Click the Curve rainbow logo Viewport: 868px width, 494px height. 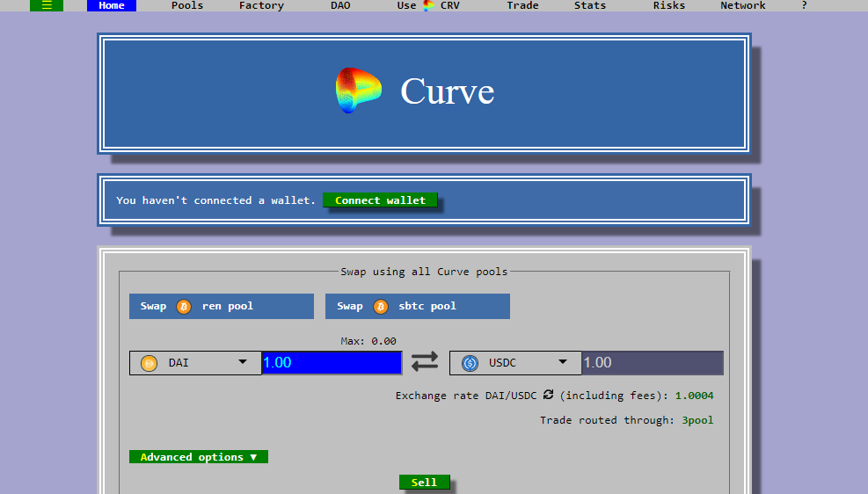pos(359,91)
